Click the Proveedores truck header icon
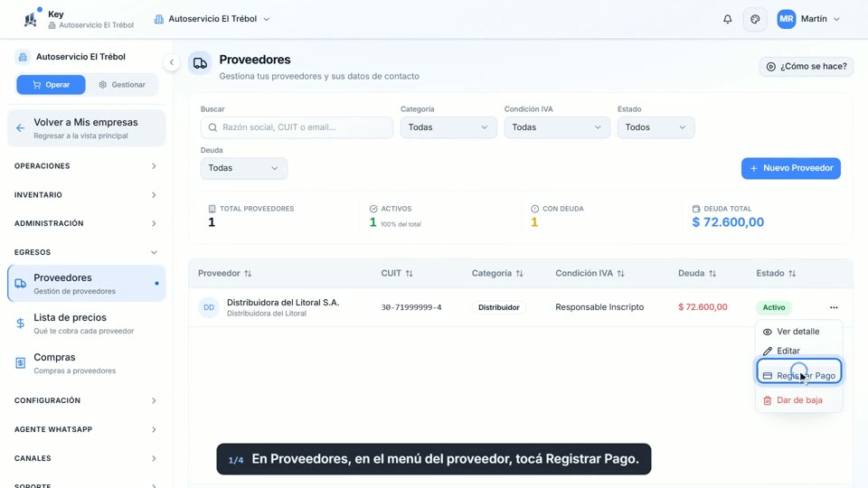868x488 pixels. (200, 63)
